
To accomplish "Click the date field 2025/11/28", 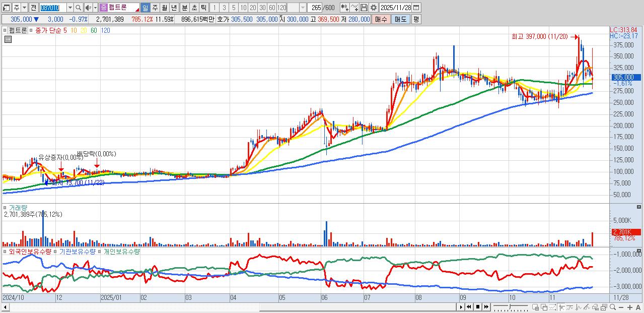I will click(396, 8).
